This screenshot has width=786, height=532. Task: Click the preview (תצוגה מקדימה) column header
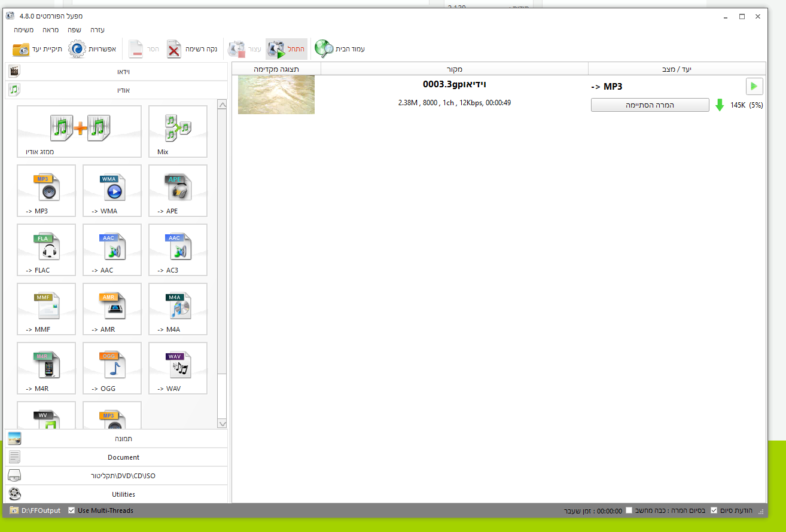pos(276,69)
